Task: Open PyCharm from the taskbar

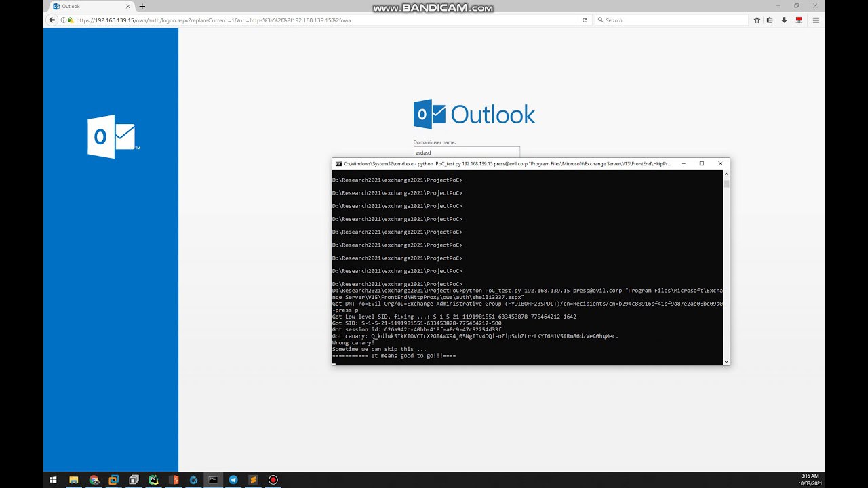Action: tap(154, 480)
